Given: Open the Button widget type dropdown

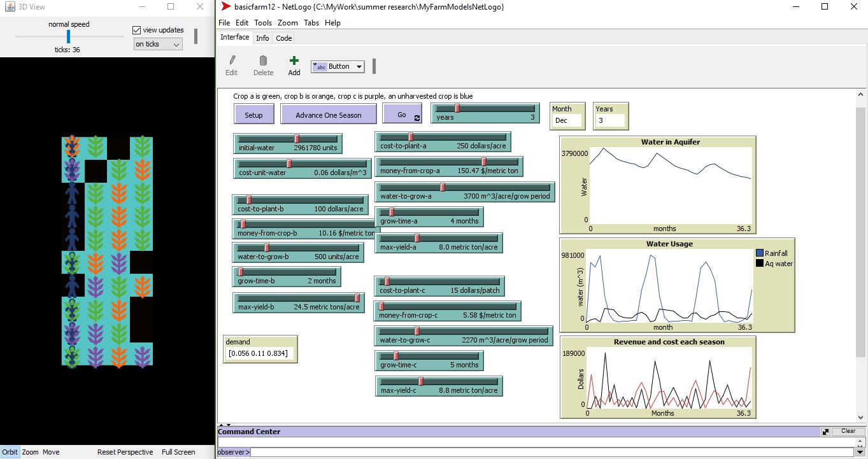Looking at the screenshot, I should tap(338, 66).
